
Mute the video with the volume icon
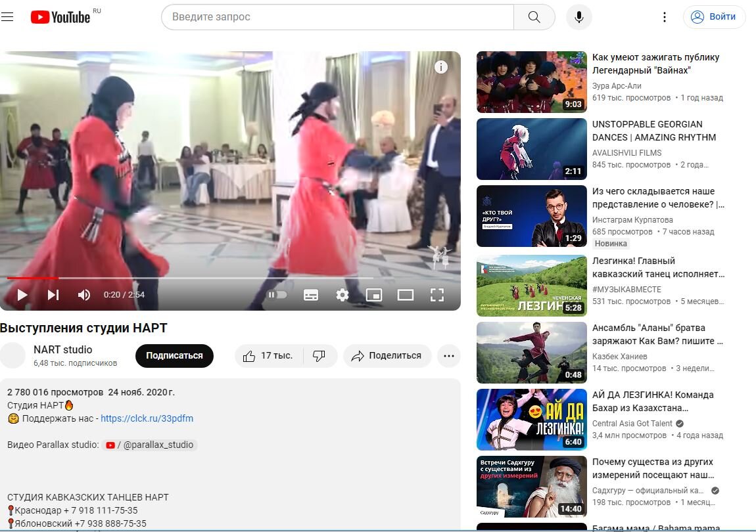pos(84,294)
